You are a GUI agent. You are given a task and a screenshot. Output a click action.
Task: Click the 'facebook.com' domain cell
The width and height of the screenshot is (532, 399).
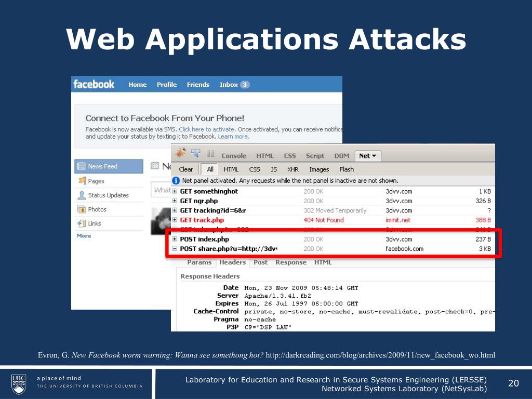pos(404,249)
